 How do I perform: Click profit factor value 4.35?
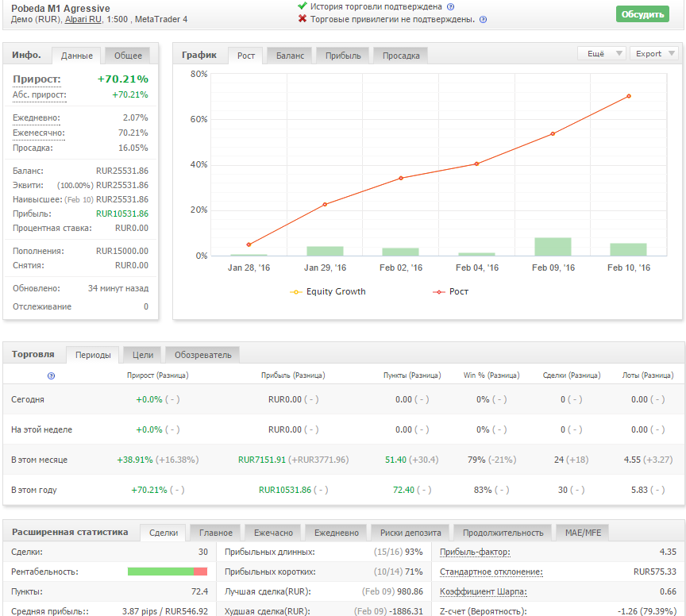point(668,552)
